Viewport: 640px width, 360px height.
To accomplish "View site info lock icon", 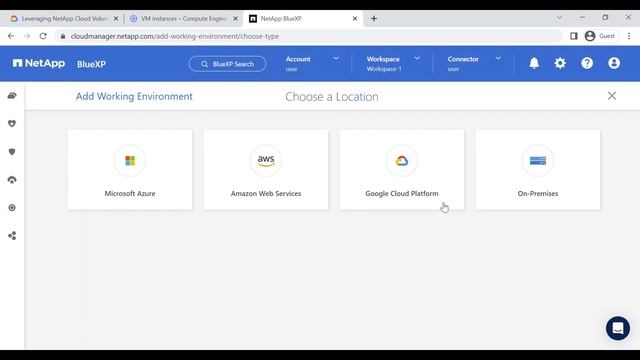I will click(x=62, y=36).
